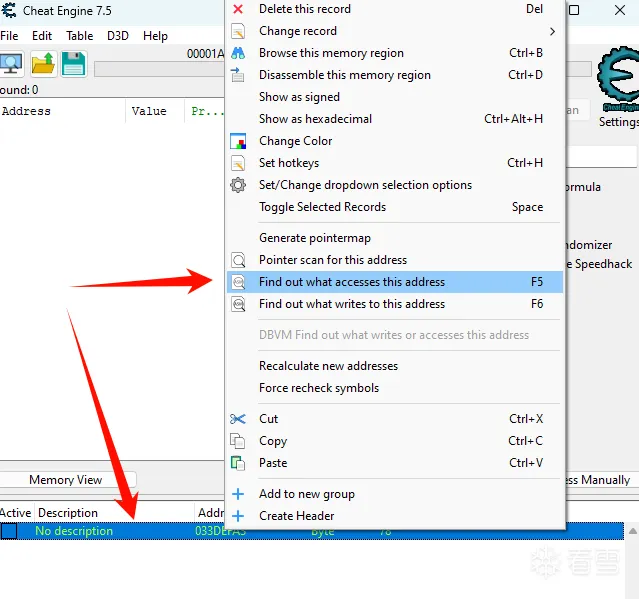
Task: Toggle the Active checkbox for No description record
Action: click(x=9, y=531)
